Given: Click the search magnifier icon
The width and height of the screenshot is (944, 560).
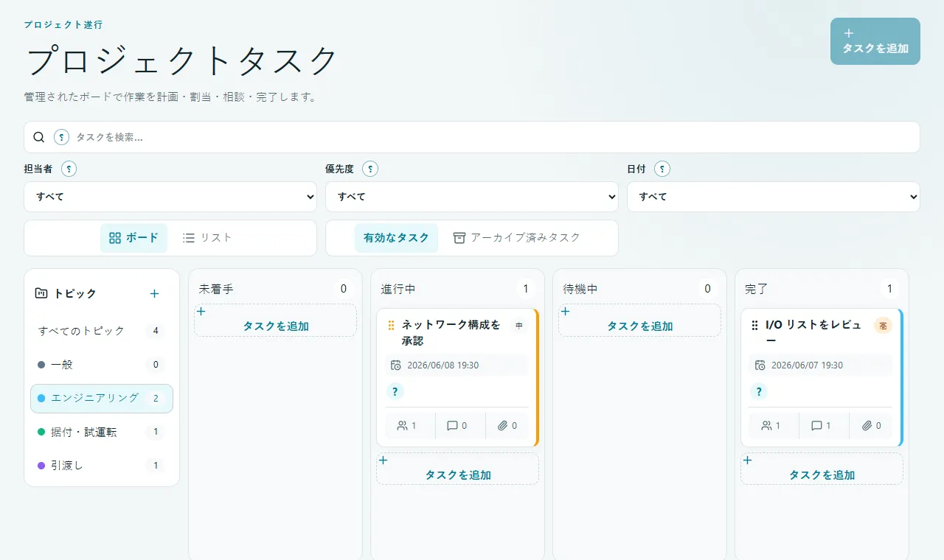Looking at the screenshot, I should 40,137.
